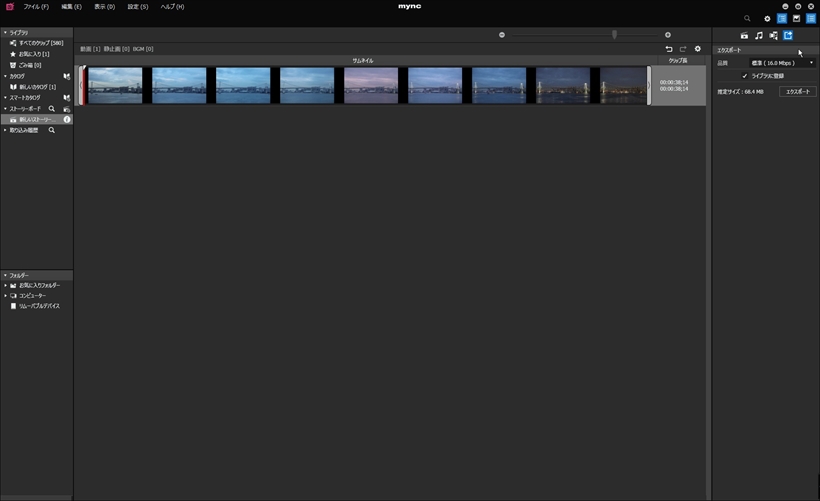Select the 新しいストーリー... storyboard item
The width and height of the screenshot is (820, 501).
36,120
